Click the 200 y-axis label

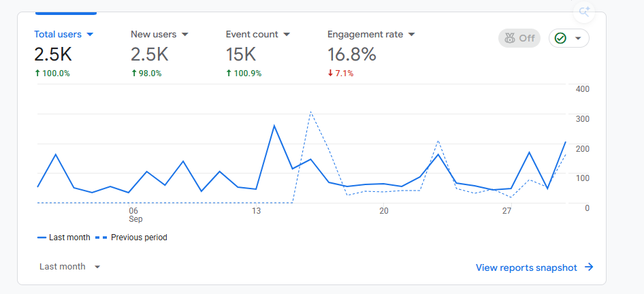pos(582,148)
